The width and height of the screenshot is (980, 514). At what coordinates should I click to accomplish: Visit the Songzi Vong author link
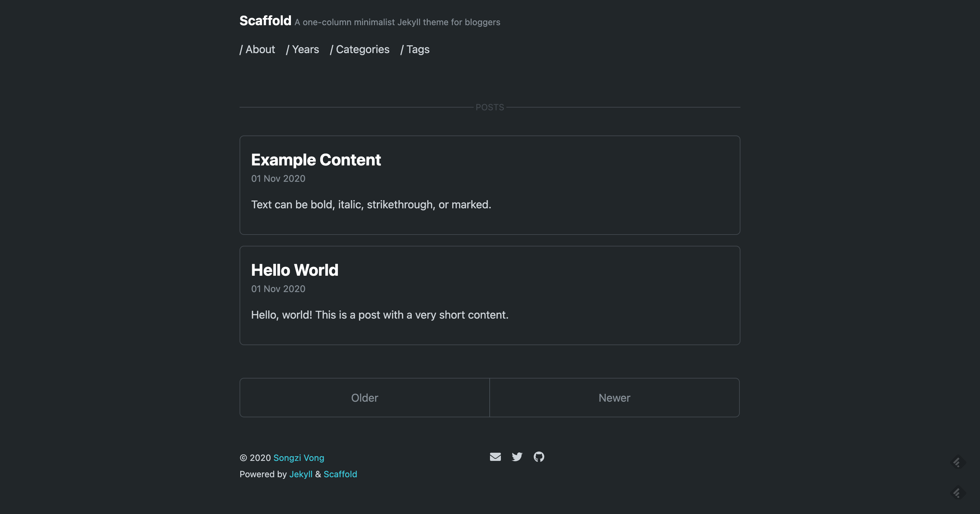pos(299,458)
